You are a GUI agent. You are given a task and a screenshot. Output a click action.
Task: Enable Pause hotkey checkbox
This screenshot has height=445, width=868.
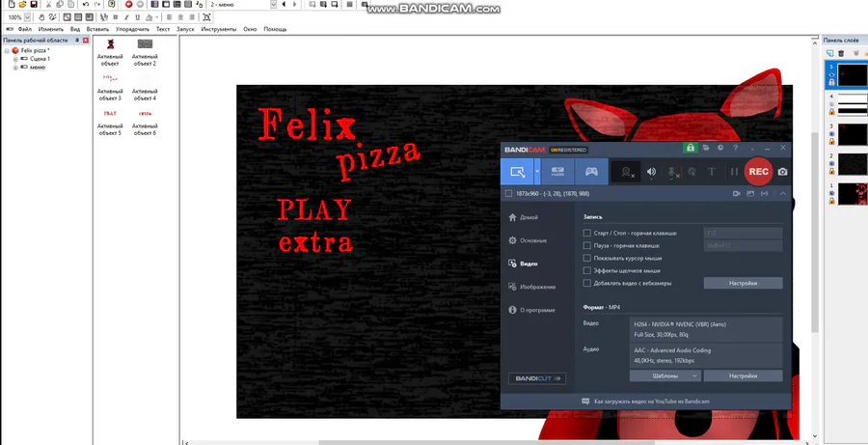586,245
